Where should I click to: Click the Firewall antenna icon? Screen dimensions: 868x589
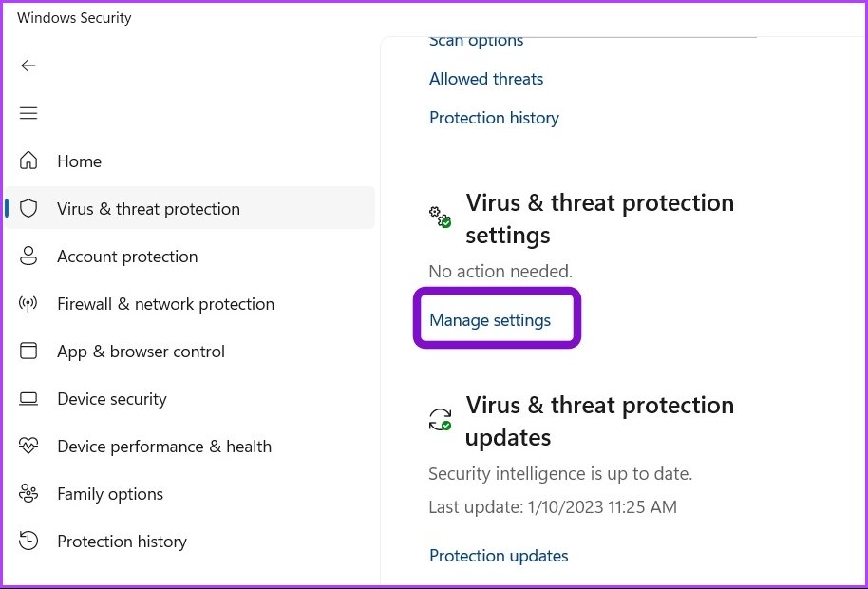coord(28,304)
